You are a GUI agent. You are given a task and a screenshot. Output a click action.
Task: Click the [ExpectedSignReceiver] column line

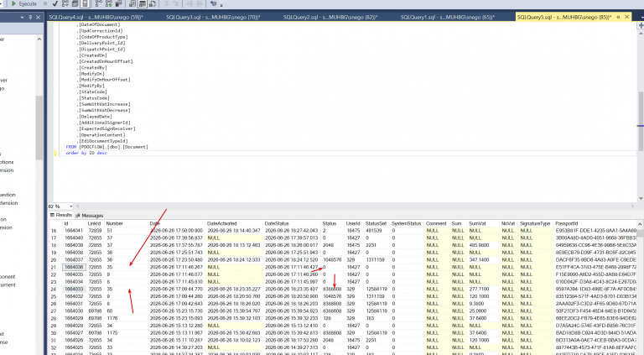point(106,128)
